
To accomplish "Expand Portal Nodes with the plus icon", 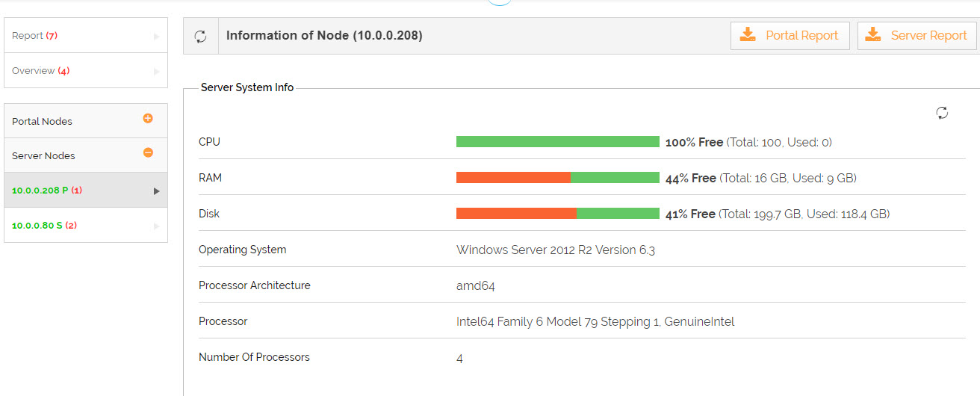I will (148, 118).
